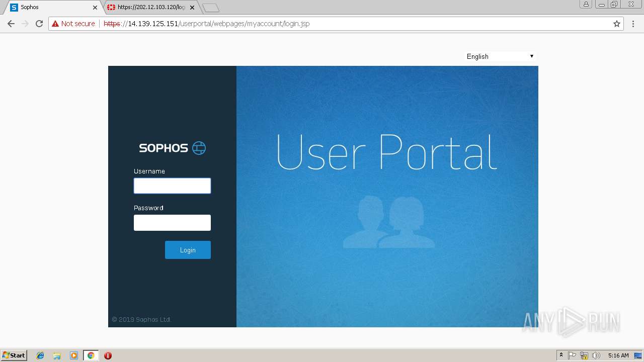Minimize the Chrome window
The image size is (644, 362).
601,4
